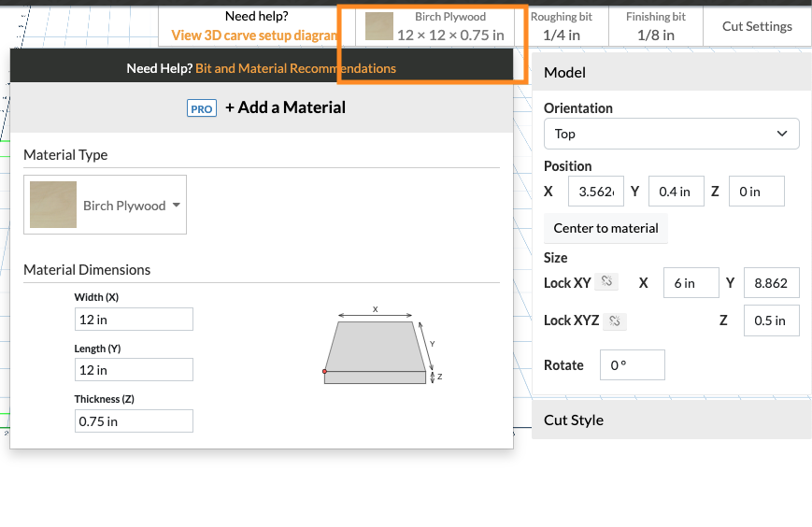This screenshot has width=812, height=527.
Task: Edit the Thickness (Z) field
Action: [134, 420]
